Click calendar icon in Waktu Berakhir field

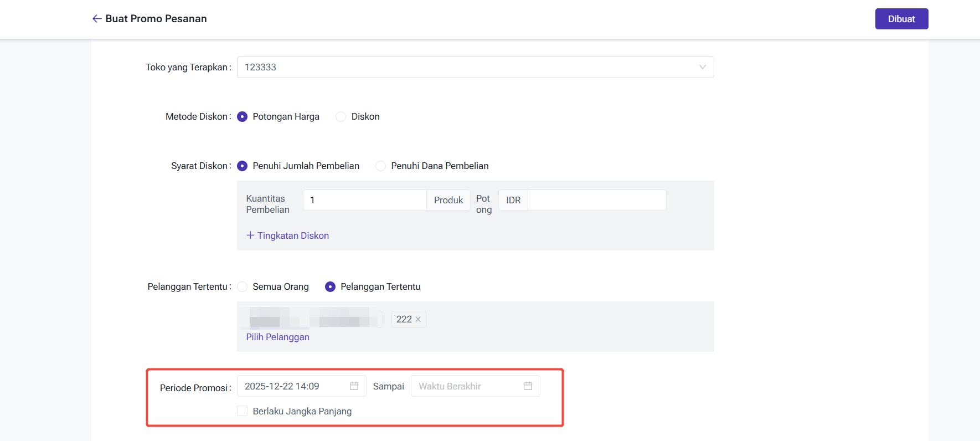coord(528,386)
